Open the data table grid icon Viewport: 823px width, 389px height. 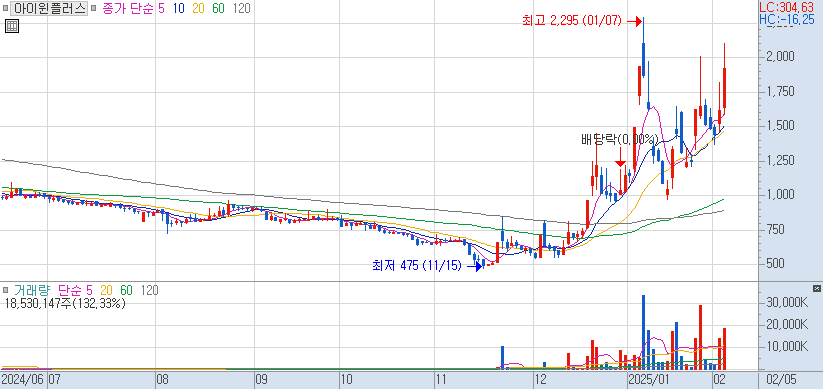(12, 26)
